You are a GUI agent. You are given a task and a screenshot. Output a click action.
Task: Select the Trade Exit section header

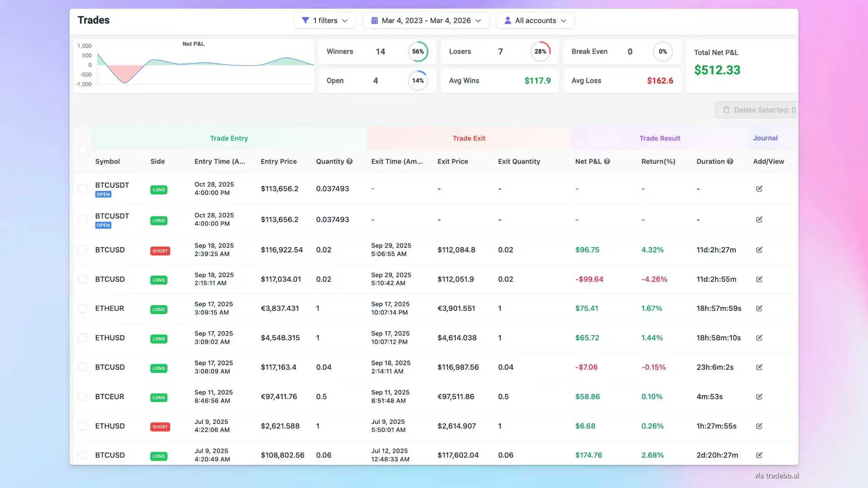tap(469, 138)
